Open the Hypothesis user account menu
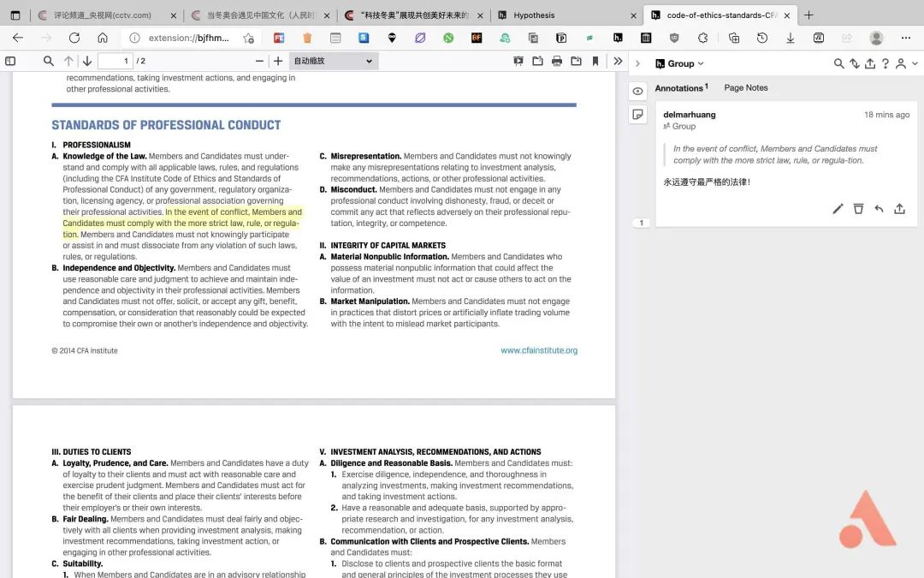Image resolution: width=924 pixels, height=578 pixels. click(905, 63)
